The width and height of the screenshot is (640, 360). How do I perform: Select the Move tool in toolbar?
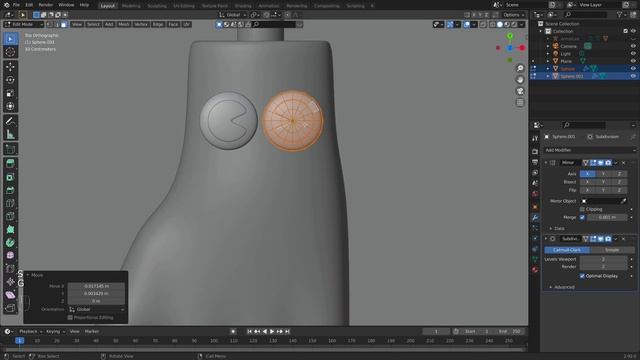tap(10, 67)
